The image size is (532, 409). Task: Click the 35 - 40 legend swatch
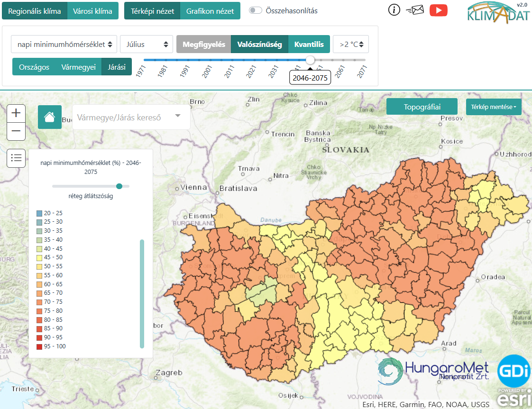[39, 240]
